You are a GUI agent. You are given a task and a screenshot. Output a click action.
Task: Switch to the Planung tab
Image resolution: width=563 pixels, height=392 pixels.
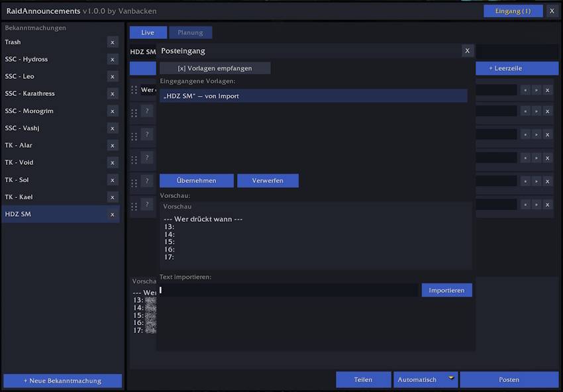190,32
